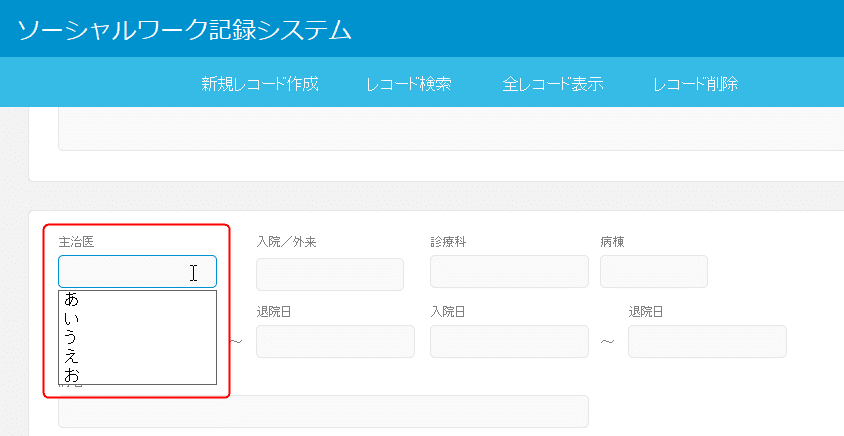Viewport: 844px width, 436px height.
Task: Open the レコード削除 menu item
Action: point(695,84)
